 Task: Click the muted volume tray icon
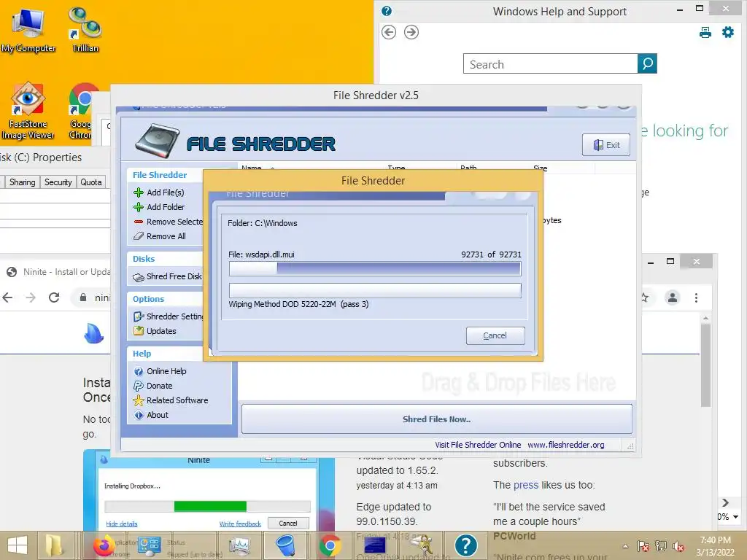coord(678,546)
